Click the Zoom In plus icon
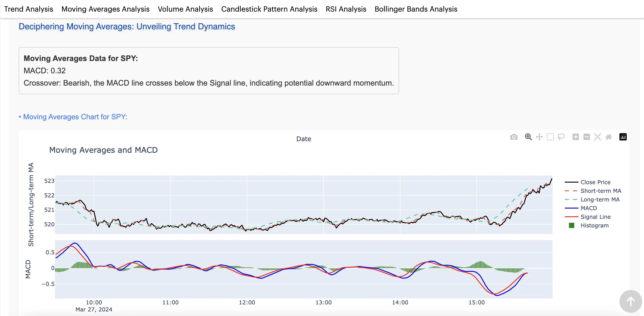Viewport: 644px width, 316px height. pos(576,137)
